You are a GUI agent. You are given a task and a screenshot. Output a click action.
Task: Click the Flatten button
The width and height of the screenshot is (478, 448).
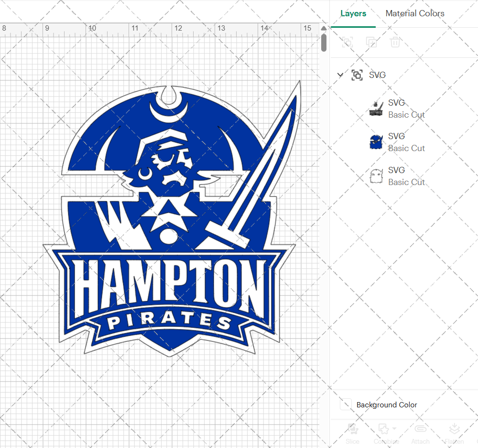(x=454, y=433)
